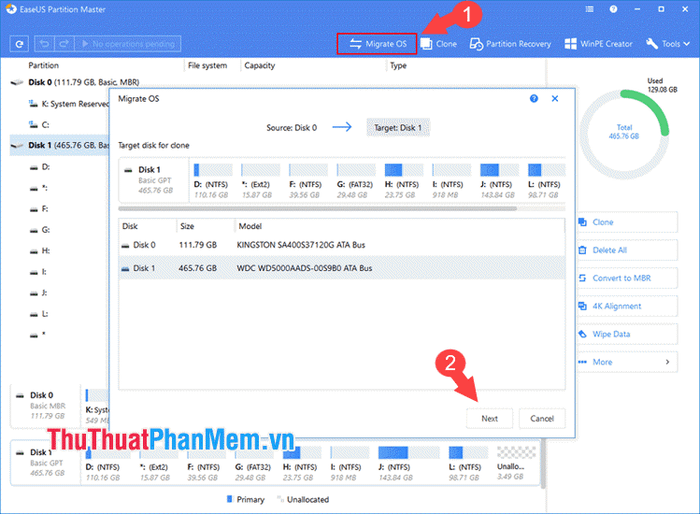The width and height of the screenshot is (700, 514).
Task: Open WinPE Creator
Action: tap(599, 44)
